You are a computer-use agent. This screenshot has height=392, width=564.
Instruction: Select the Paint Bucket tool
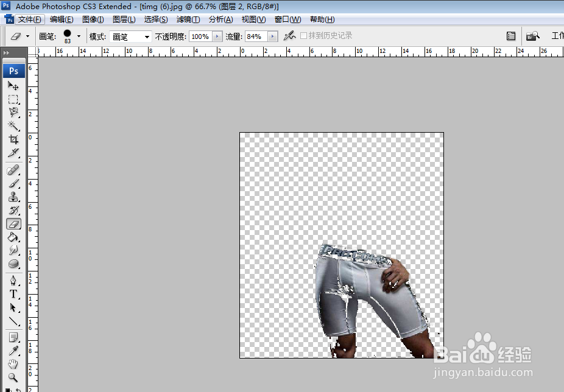(x=13, y=237)
